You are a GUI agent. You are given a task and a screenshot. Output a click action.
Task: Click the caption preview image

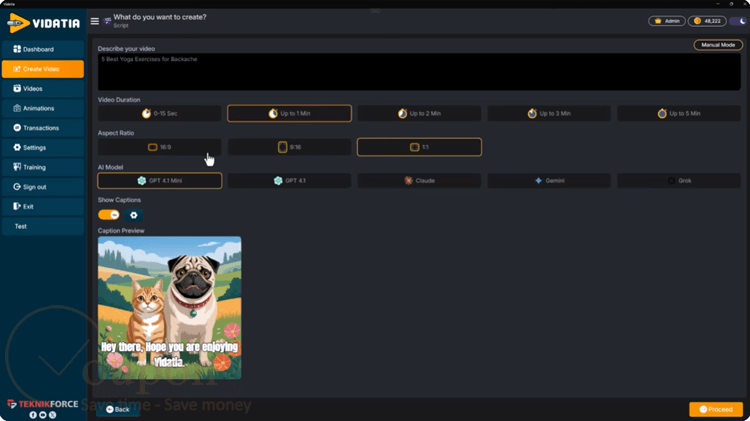tap(170, 308)
